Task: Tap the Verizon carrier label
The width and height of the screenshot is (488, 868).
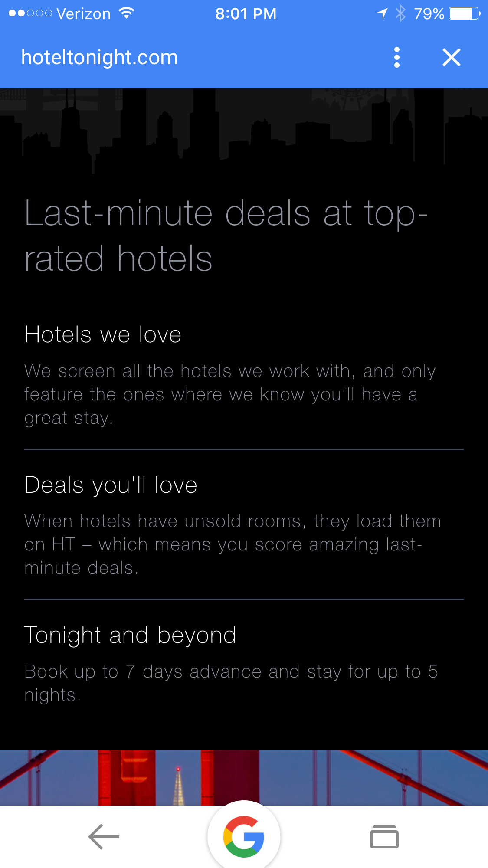Action: click(83, 13)
